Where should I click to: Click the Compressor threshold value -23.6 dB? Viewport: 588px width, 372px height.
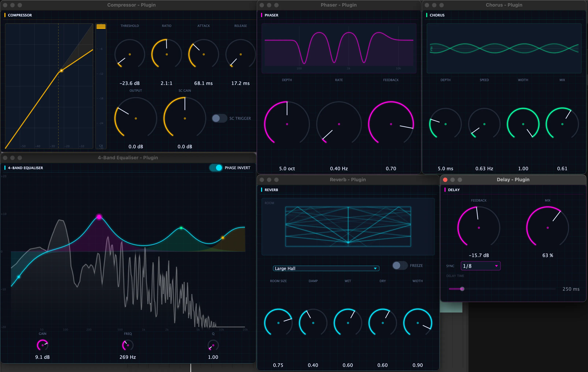pos(130,83)
